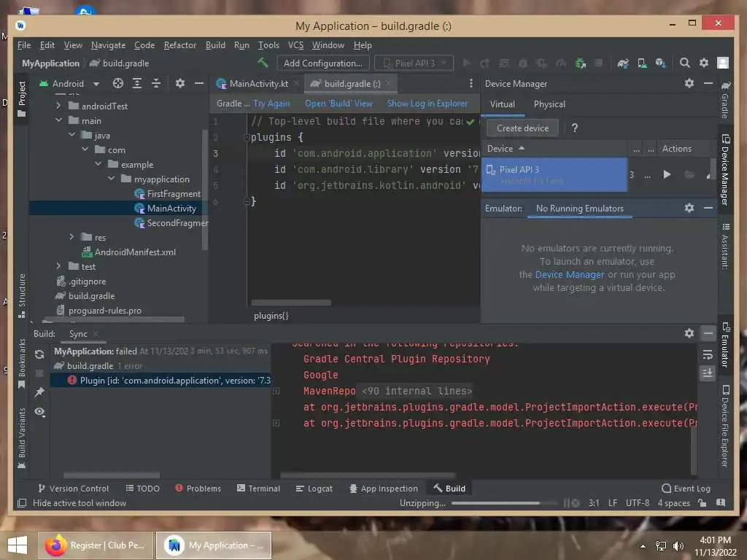Click Select Opened File target icon
The image size is (747, 560).
pyautogui.click(x=118, y=83)
